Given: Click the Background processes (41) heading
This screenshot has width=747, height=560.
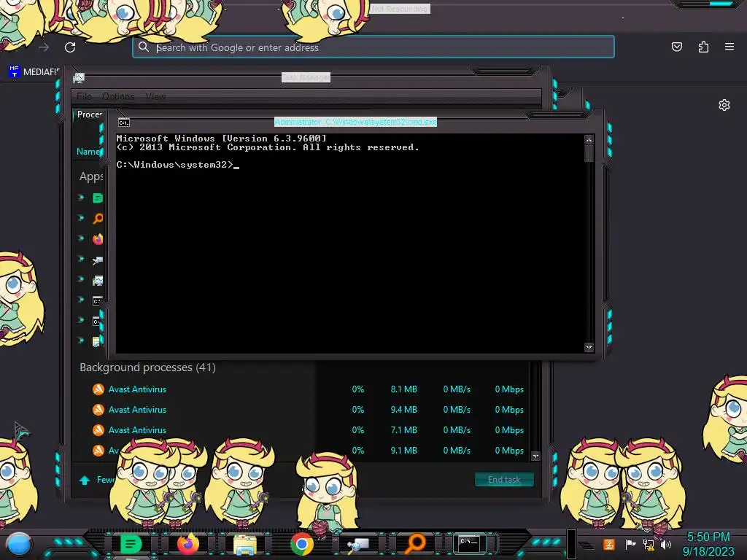Looking at the screenshot, I should click(147, 367).
